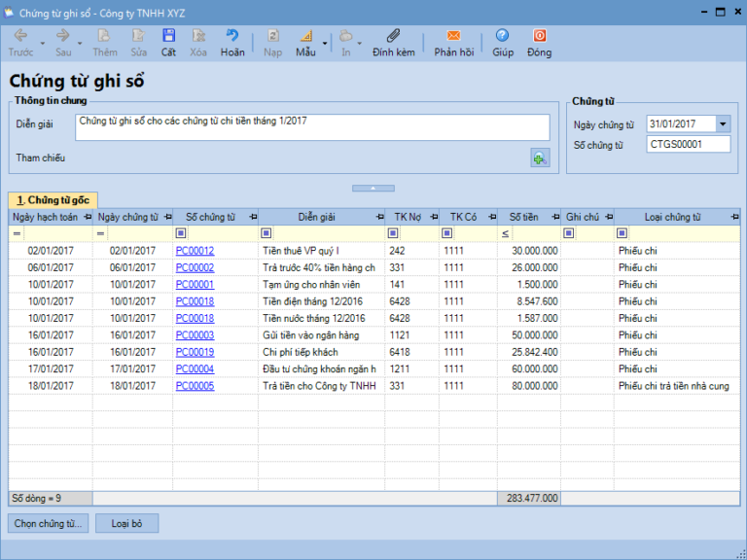
Task: Click the Số chứng từ input field
Action: 688,145
